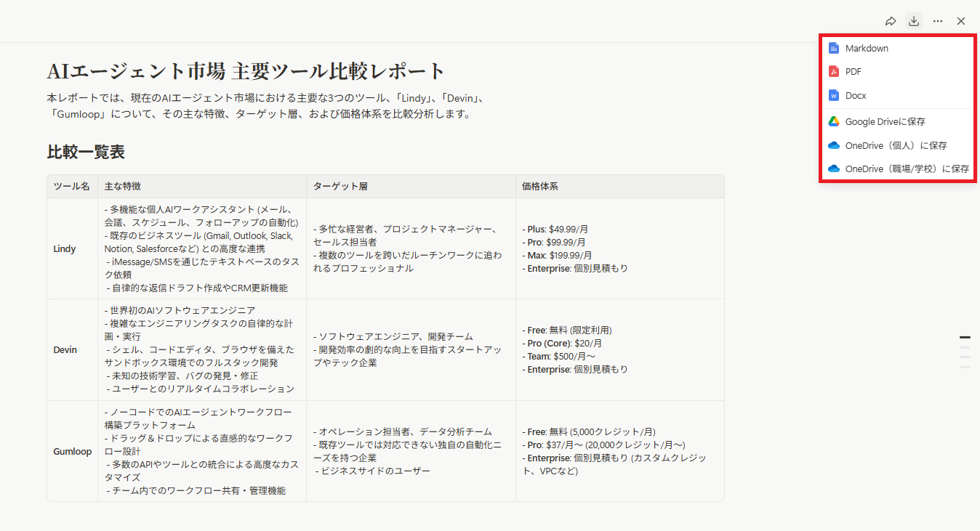Choose PDF from the export menu
This screenshot has width=980, height=531.
click(x=897, y=72)
